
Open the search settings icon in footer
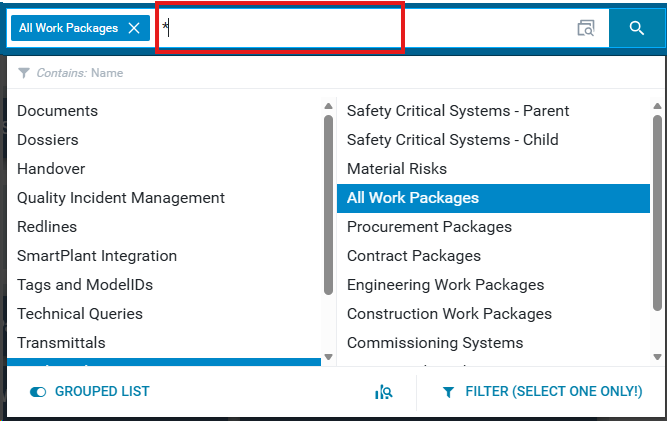pos(383,392)
